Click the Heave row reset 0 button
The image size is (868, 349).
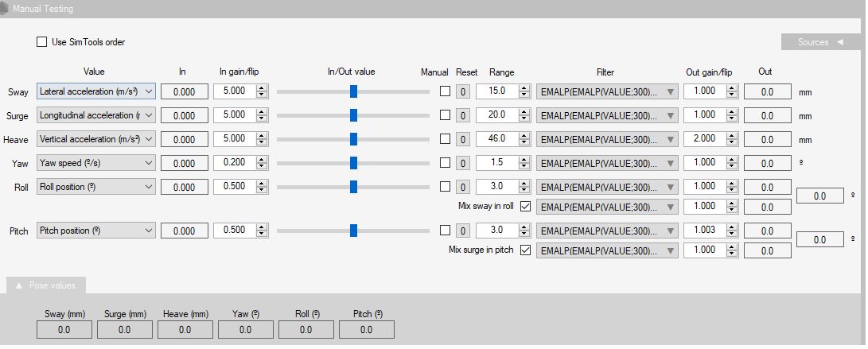point(462,139)
